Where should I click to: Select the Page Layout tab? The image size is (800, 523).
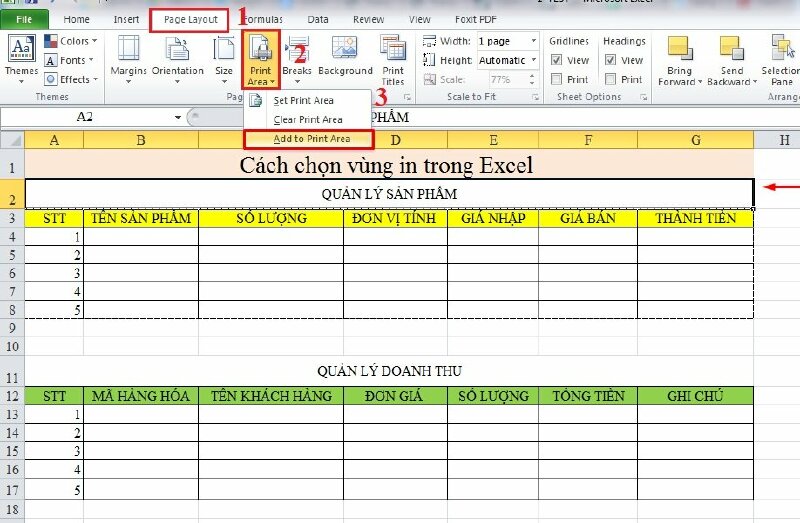pyautogui.click(x=190, y=19)
